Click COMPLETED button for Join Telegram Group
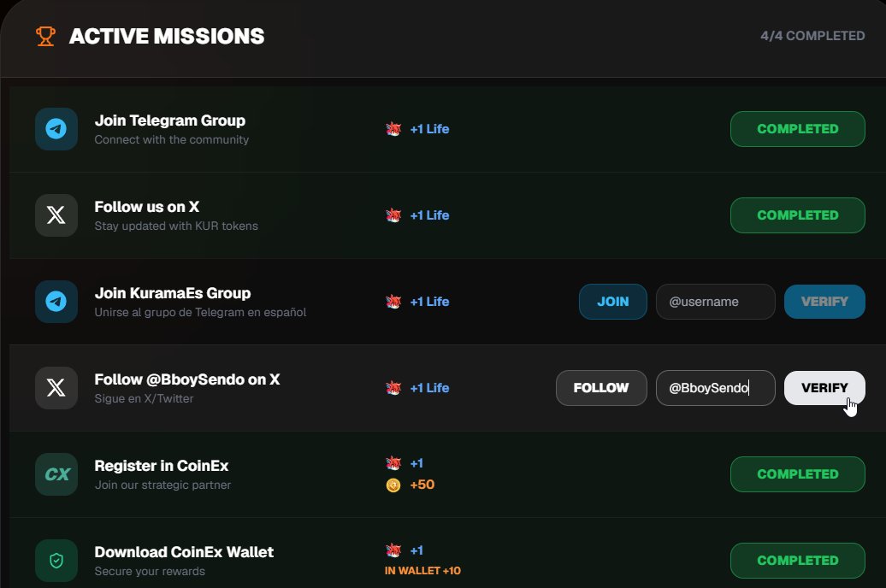Viewport: 886px width, 588px height. 797,129
